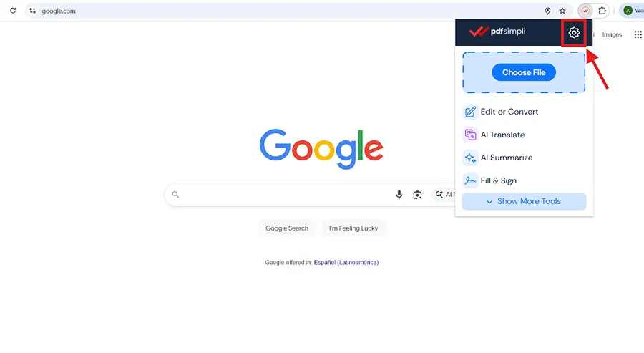Open the Chrome extensions puzzle icon
Image resolution: width=644 pixels, height=353 pixels.
602,11
